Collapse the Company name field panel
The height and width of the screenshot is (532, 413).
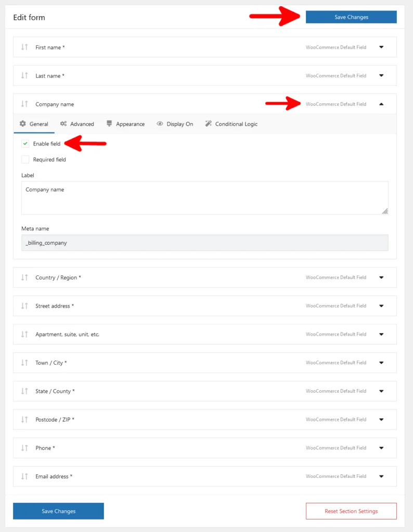click(x=381, y=104)
